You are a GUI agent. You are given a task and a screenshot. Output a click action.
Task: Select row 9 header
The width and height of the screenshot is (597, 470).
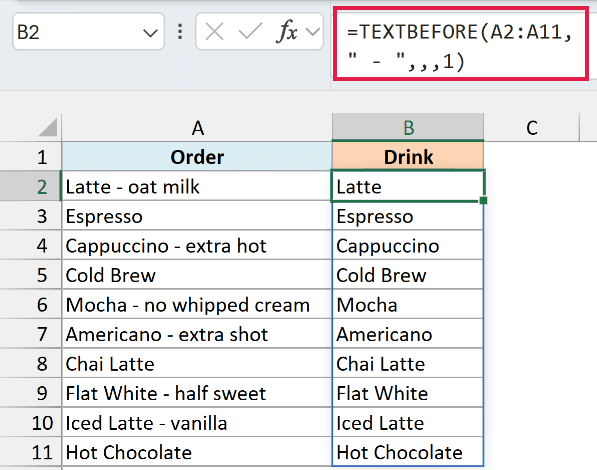(30, 393)
